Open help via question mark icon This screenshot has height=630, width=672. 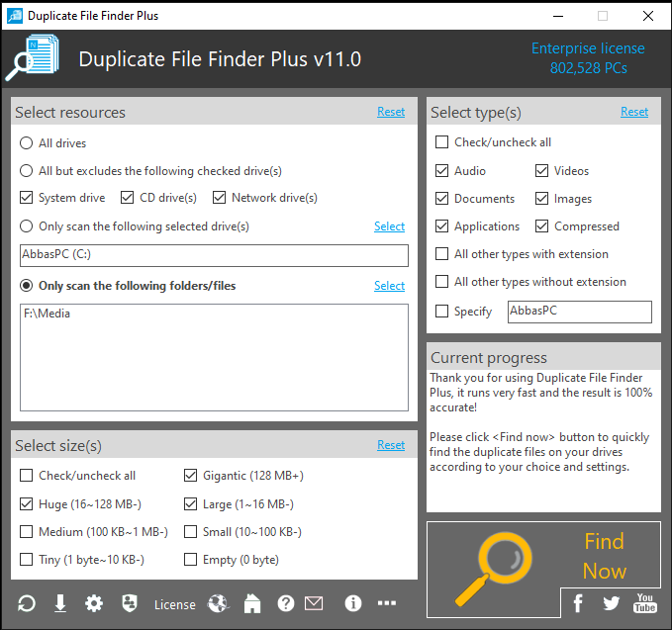(286, 604)
